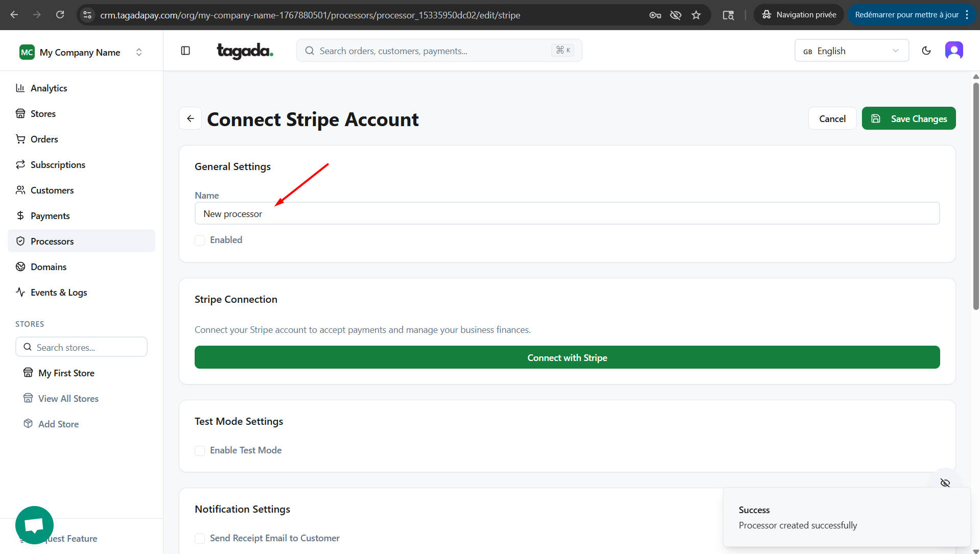Open the English language dropdown
Image resolution: width=980 pixels, height=554 pixels.
coord(851,51)
